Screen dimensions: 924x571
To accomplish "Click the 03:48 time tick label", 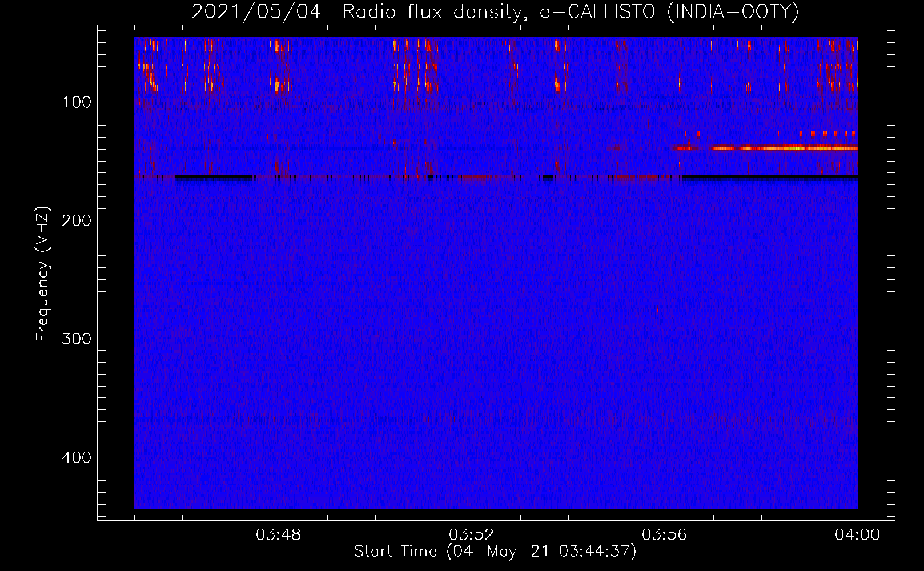I will tap(279, 535).
